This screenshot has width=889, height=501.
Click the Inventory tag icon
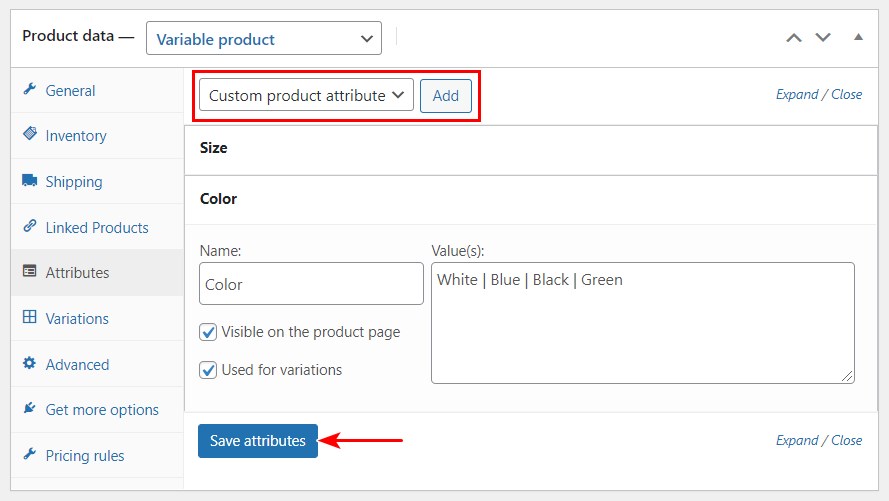29,134
